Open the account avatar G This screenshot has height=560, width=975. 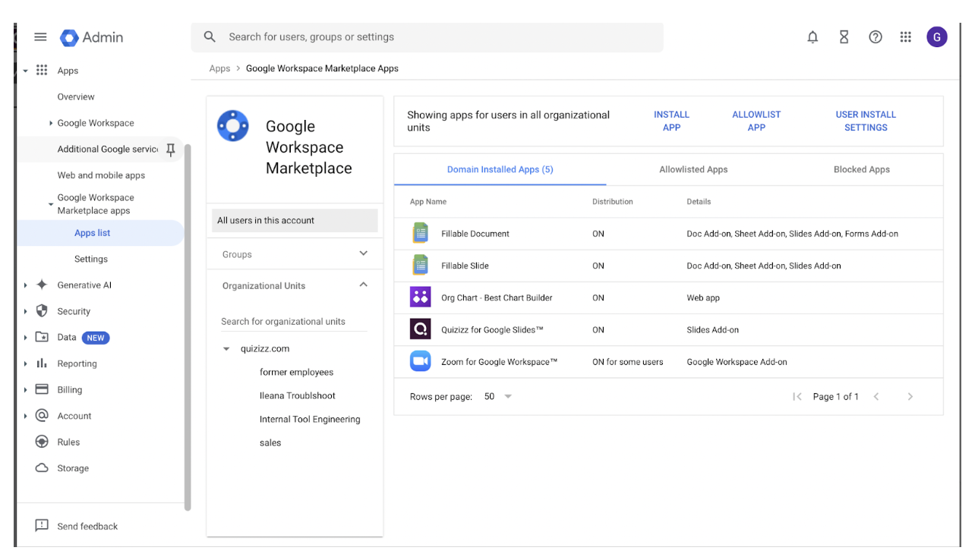tap(937, 37)
